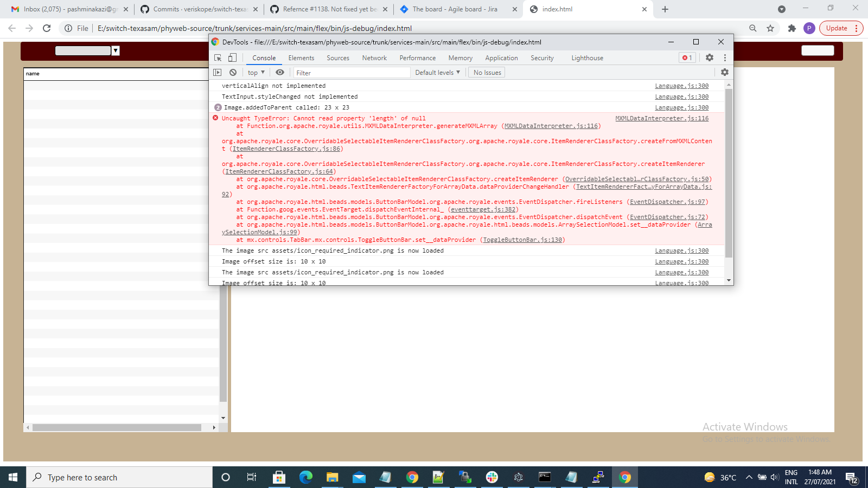Screen dimensions: 868x488
Task: Click the console Filter input field
Action: pyautogui.click(x=352, y=72)
